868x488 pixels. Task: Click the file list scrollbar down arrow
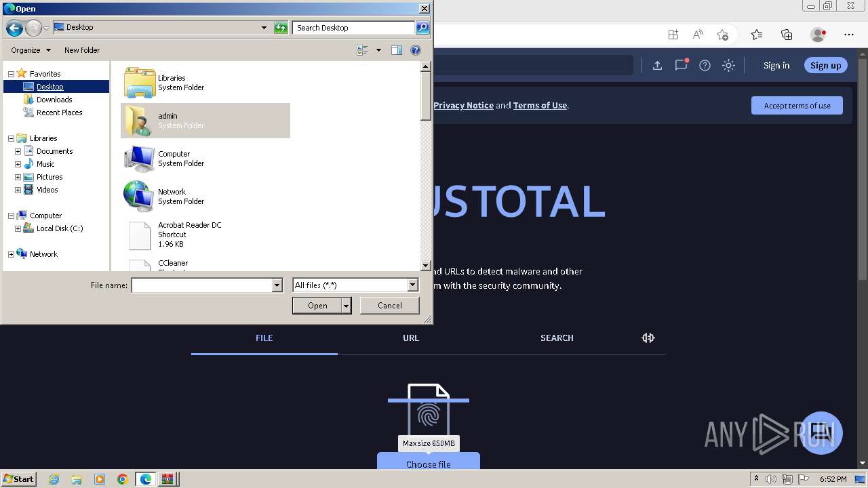point(426,266)
